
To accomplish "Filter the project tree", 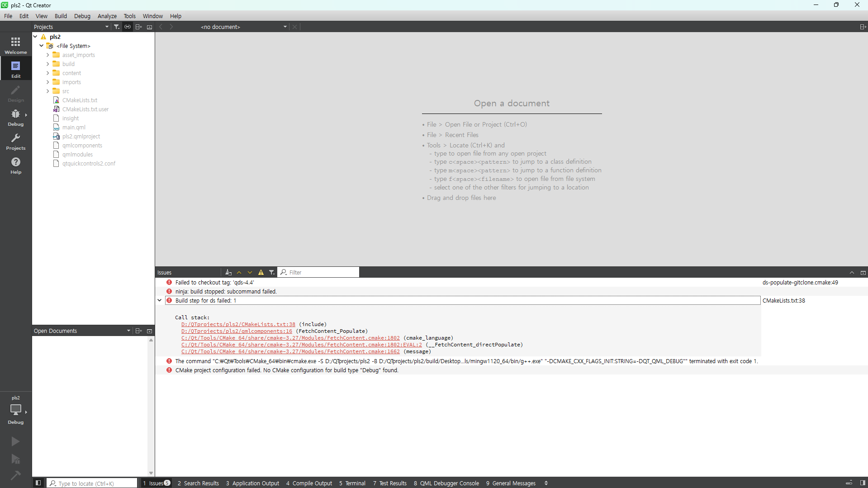I will [117, 27].
